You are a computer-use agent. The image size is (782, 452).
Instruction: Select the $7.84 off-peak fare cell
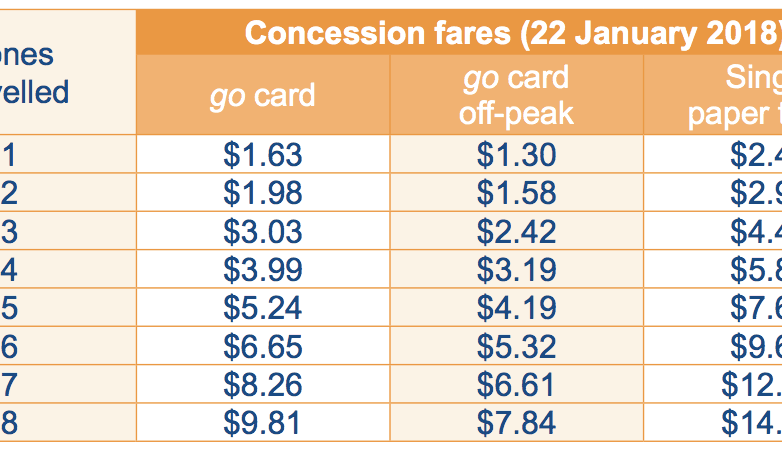[516, 422]
